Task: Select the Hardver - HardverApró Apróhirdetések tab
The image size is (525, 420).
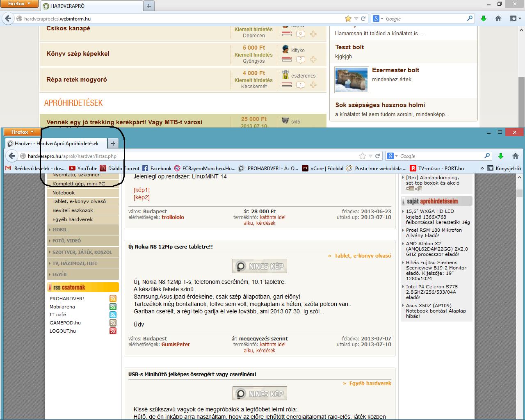Action: [56, 144]
